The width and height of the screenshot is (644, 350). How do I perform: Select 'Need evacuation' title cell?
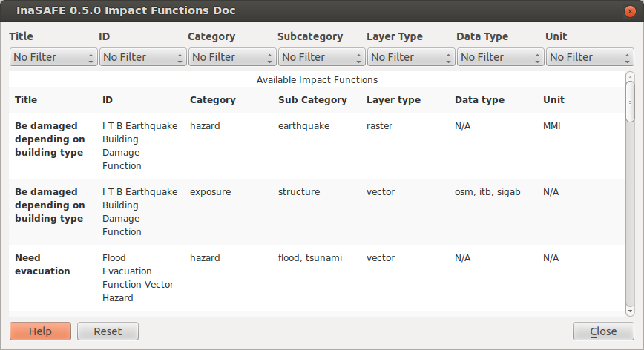pos(42,264)
